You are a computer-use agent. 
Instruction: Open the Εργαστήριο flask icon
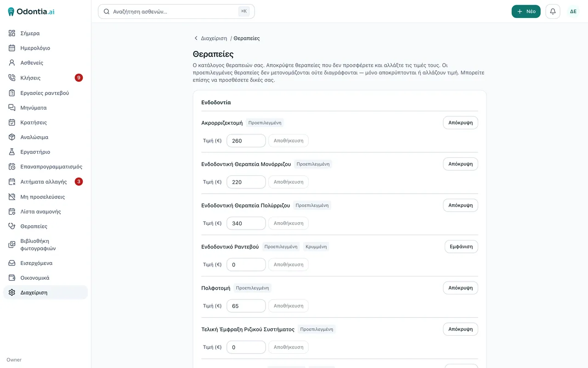(x=12, y=152)
